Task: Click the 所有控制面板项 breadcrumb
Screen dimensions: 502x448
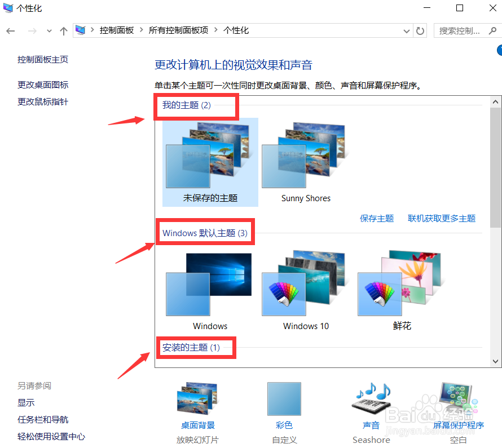Action: pos(178,30)
